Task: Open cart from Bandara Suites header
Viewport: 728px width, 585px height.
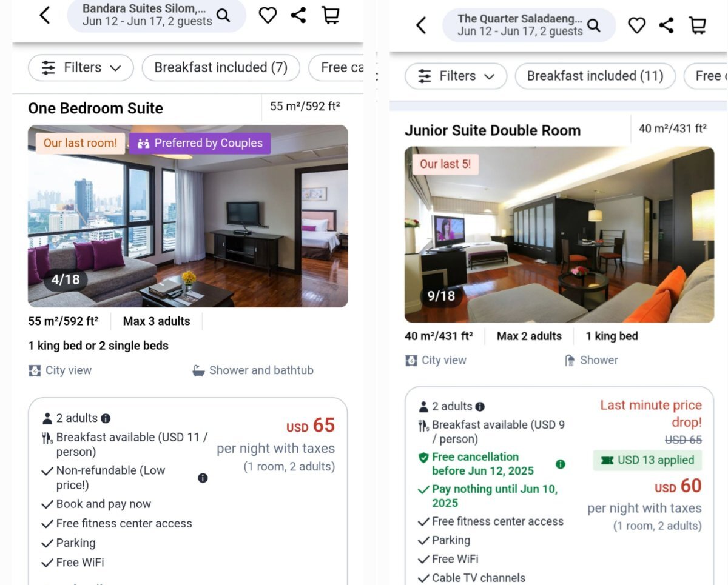Action: coord(331,15)
